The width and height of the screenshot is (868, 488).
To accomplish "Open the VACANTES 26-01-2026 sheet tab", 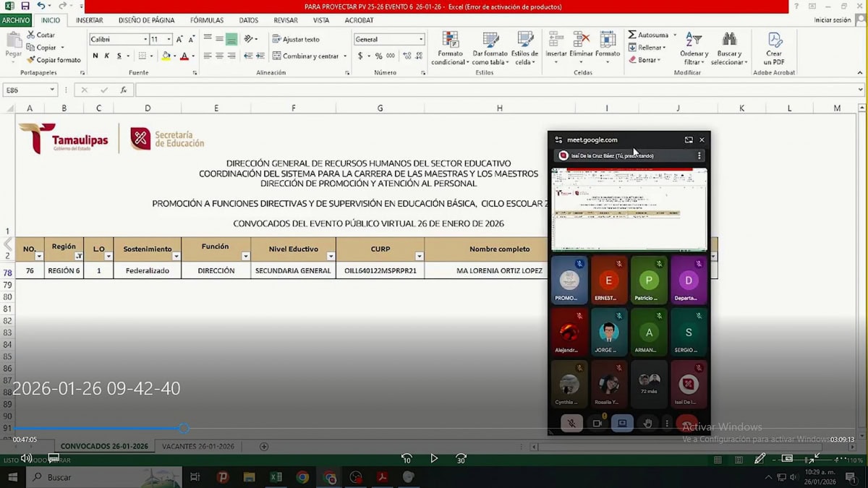I will (197, 447).
